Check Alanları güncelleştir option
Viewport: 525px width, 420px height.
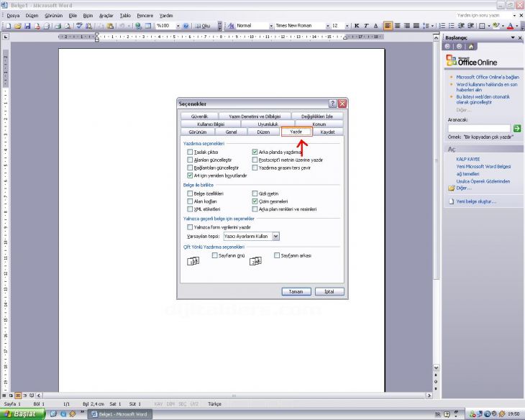(190, 160)
